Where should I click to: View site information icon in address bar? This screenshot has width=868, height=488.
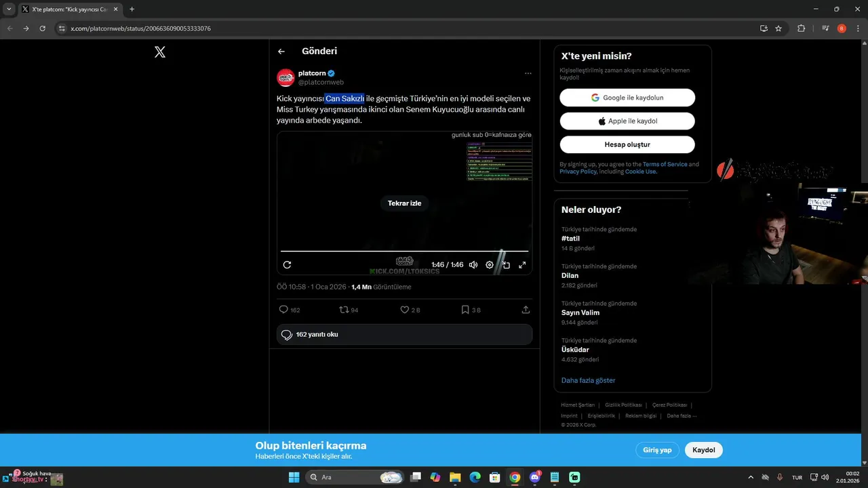coord(62,28)
